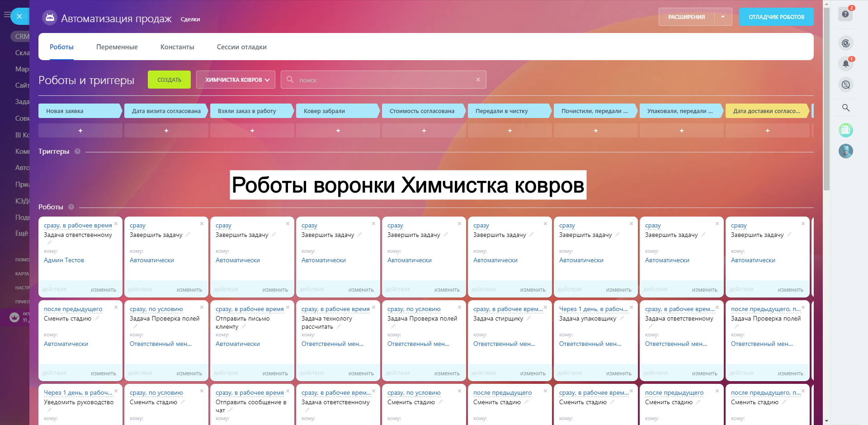Open the search magnifier in right sidebar
The width and height of the screenshot is (868, 425).
click(x=845, y=108)
